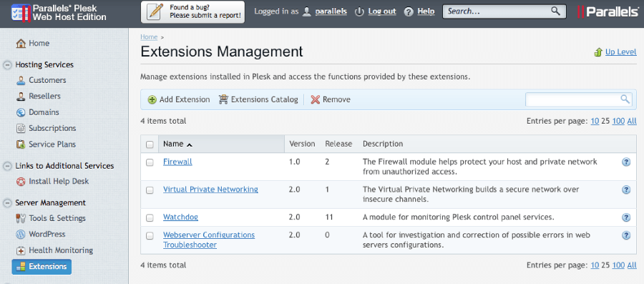Click the Extensions Catalog label
The width and height of the screenshot is (644, 284).
click(265, 99)
